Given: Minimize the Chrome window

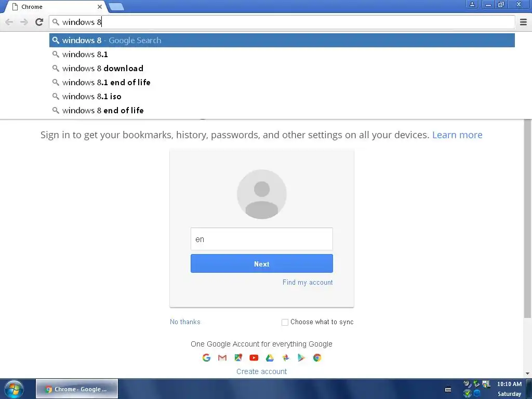Looking at the screenshot, I should [x=488, y=4].
